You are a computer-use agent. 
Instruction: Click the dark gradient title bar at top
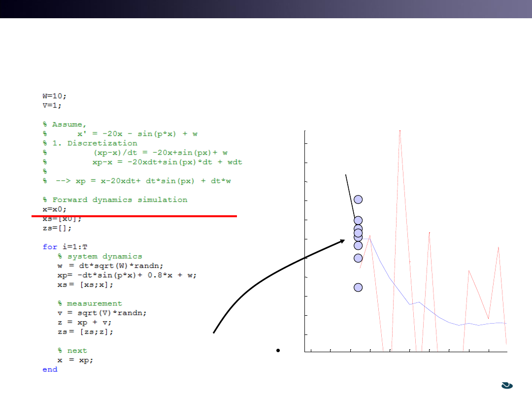click(266, 9)
